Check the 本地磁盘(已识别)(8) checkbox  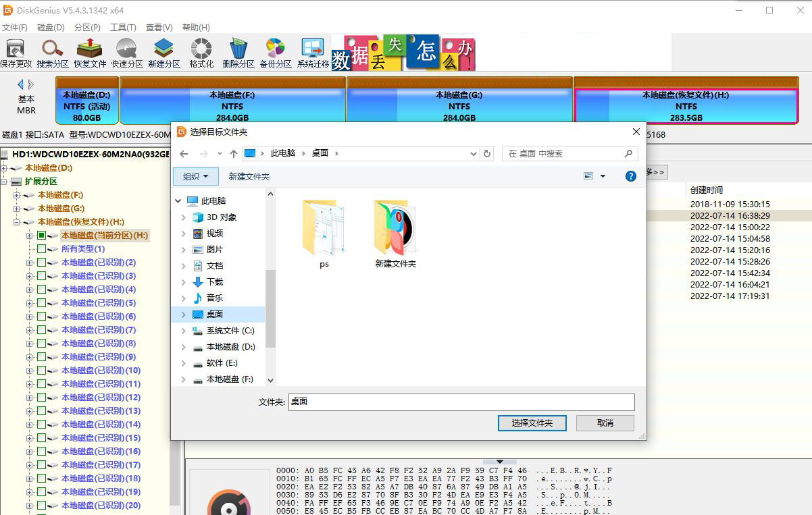41,343
